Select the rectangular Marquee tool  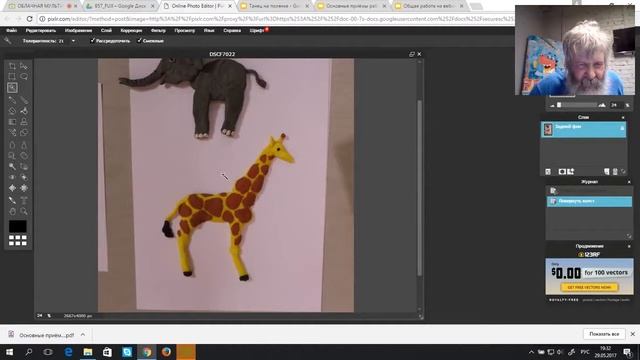tap(12, 77)
